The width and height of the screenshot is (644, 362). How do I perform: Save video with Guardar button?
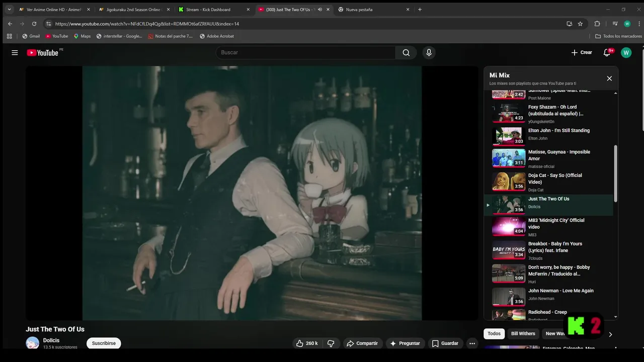click(445, 343)
